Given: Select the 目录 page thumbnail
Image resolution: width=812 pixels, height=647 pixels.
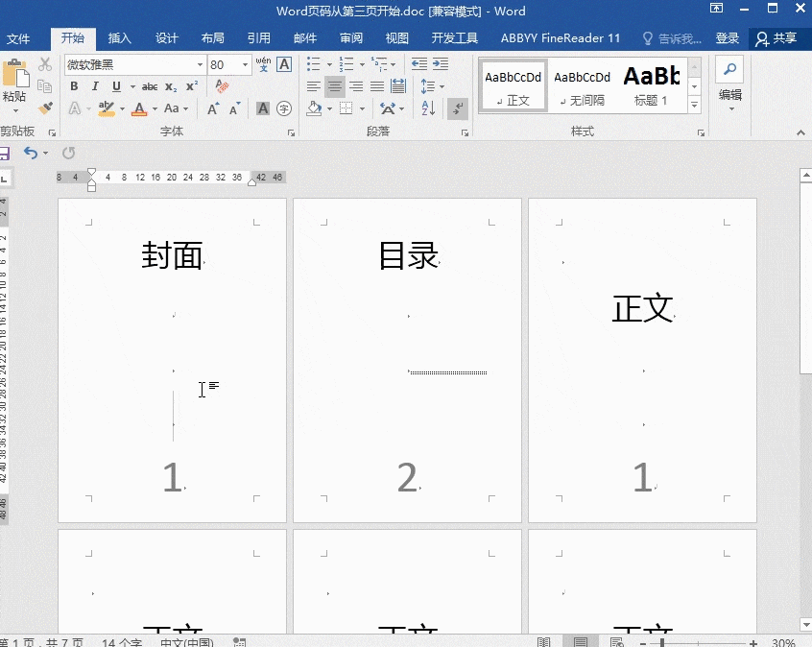Looking at the screenshot, I should (x=406, y=360).
